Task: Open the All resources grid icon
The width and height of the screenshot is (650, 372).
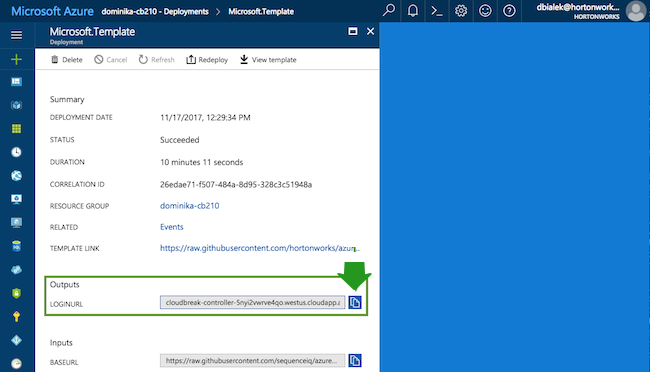Action: point(16,129)
